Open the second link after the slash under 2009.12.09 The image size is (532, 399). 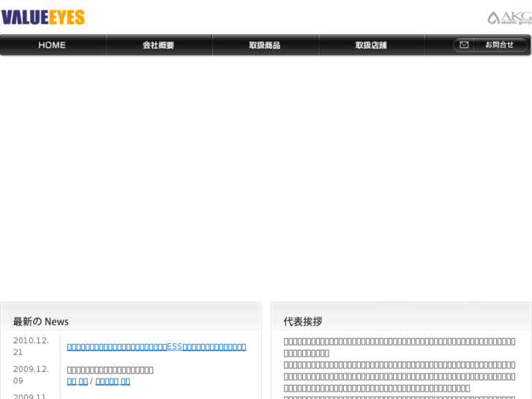click(x=113, y=381)
